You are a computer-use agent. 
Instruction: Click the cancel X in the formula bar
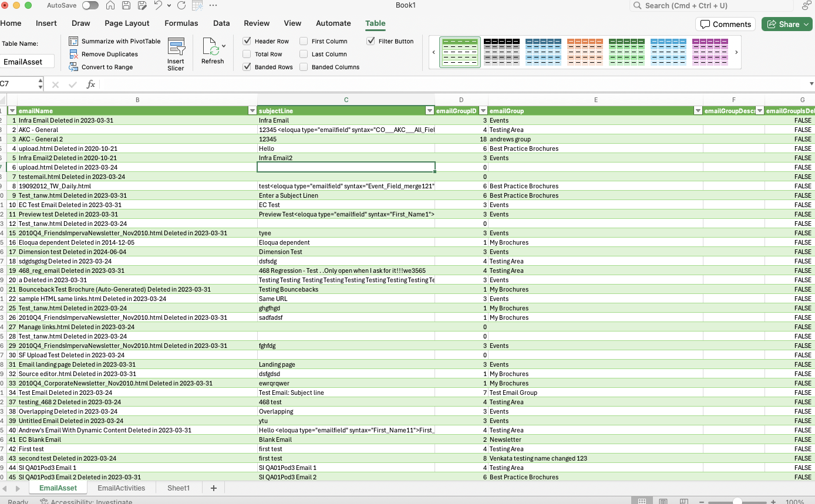coord(55,84)
